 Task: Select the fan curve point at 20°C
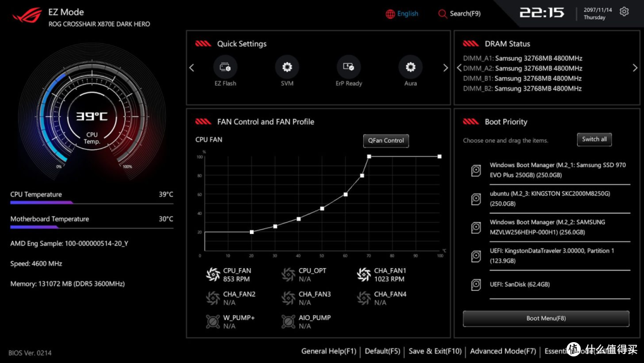tap(252, 232)
